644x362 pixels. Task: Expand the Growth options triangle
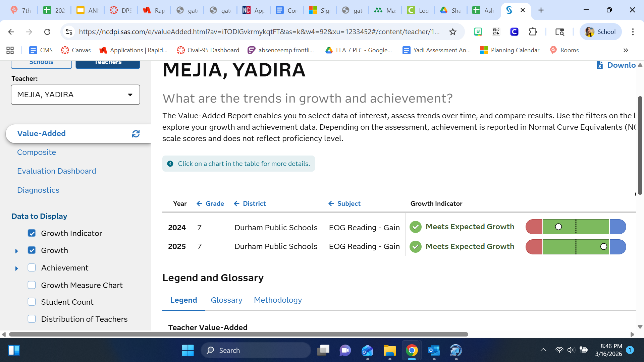[x=16, y=251]
